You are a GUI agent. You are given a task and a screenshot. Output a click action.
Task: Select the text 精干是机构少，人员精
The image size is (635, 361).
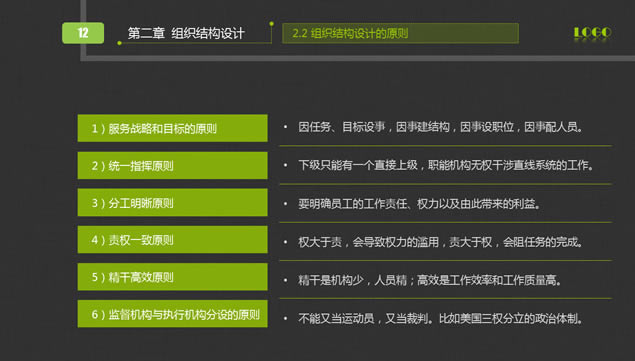click(352, 280)
